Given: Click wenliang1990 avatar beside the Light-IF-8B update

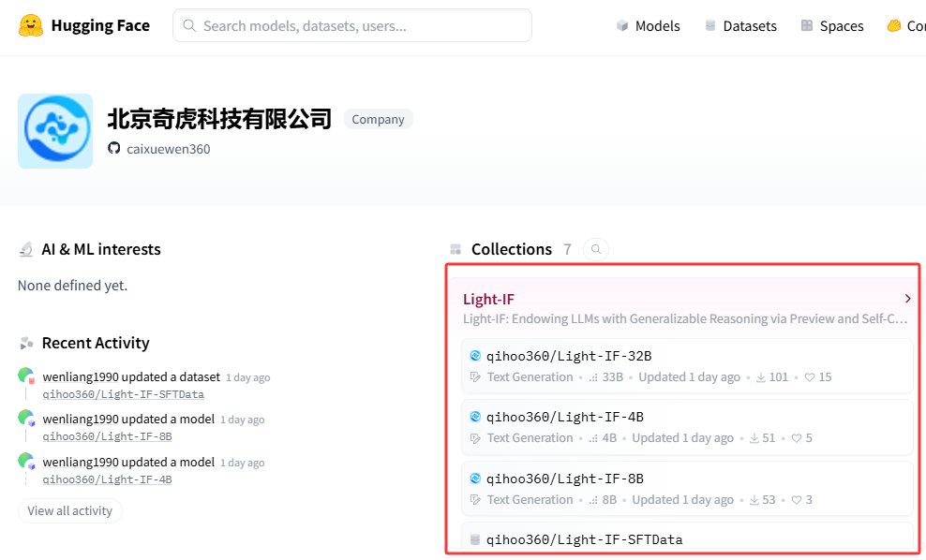Looking at the screenshot, I should click(x=26, y=418).
